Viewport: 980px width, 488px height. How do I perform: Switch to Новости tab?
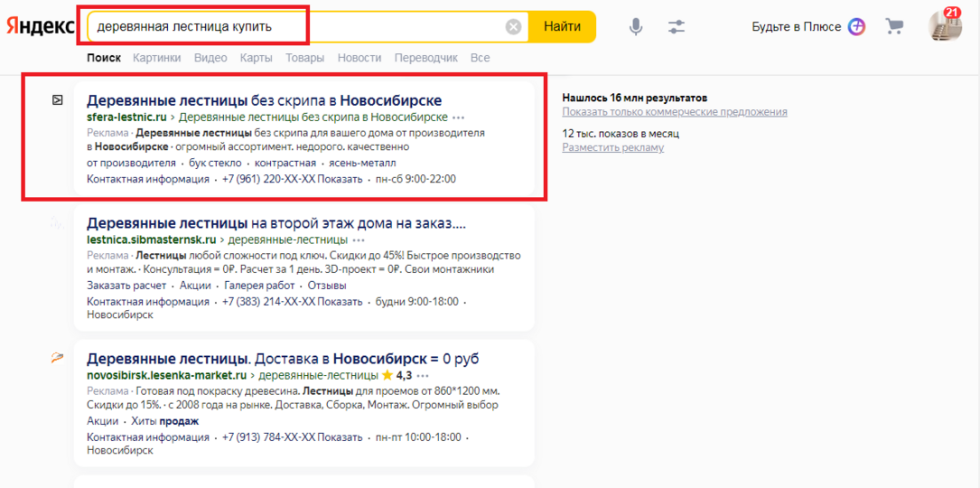click(x=359, y=58)
